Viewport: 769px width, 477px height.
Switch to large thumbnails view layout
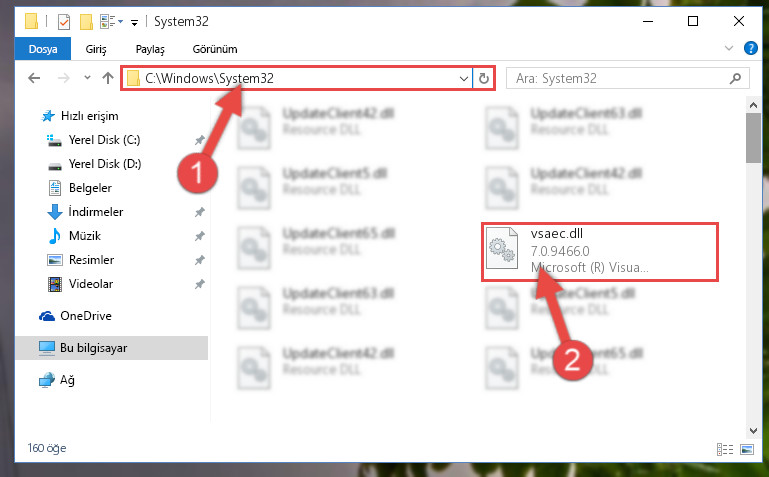click(747, 449)
